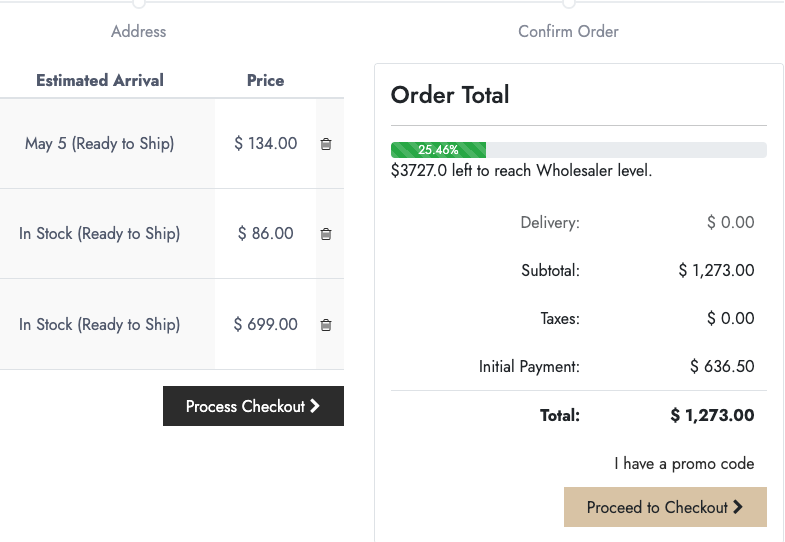785x542 pixels.
Task: Click the tan Proceed to Checkout button
Action: [x=665, y=507]
